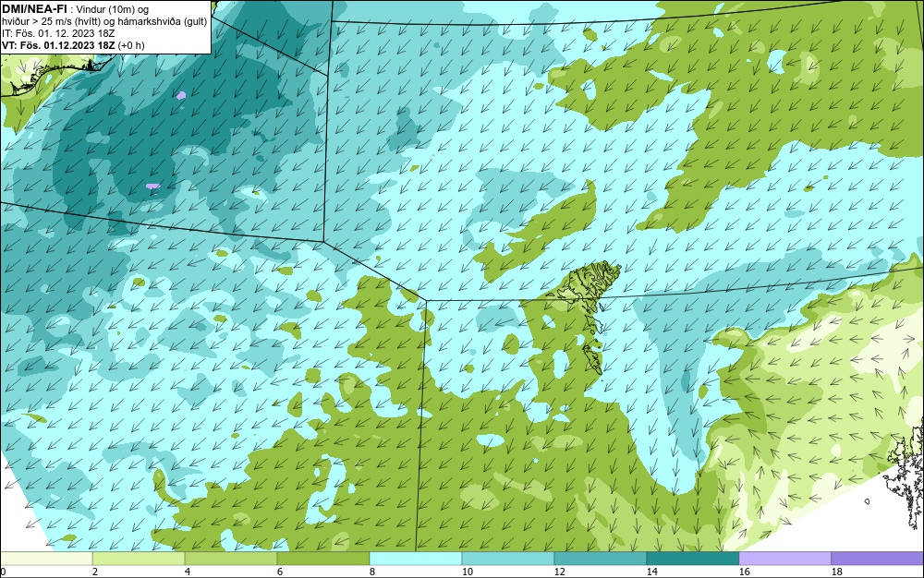Click the purple legend swatch above 18 m/s

pos(878,559)
